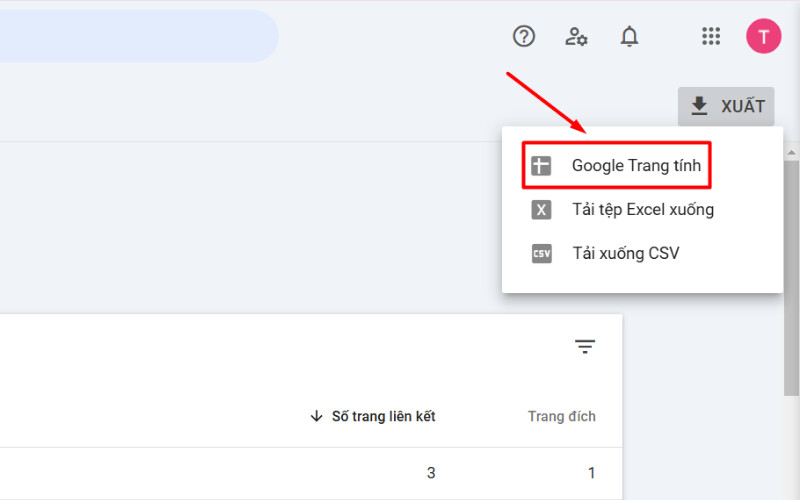Screen dimensions: 800x500
Task: Click the search bar at top
Action: [139, 36]
